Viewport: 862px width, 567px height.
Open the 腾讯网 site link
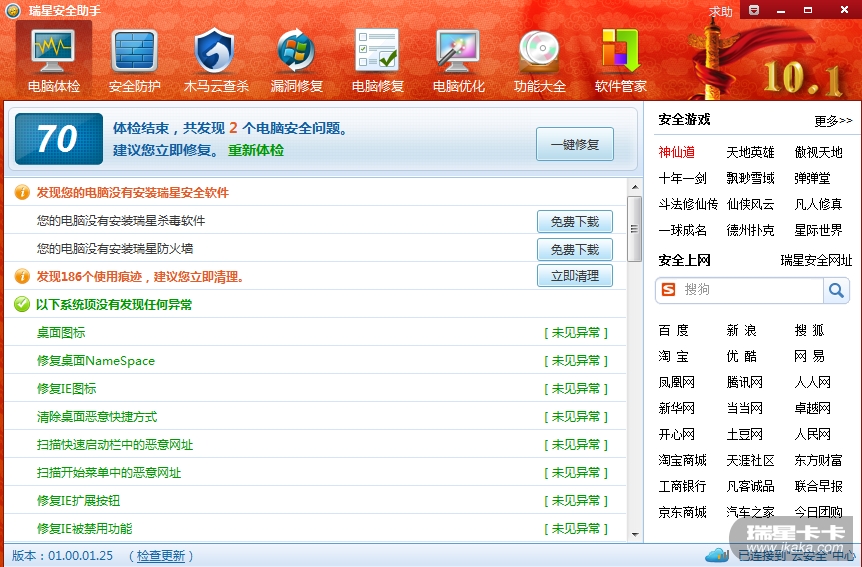click(x=745, y=382)
